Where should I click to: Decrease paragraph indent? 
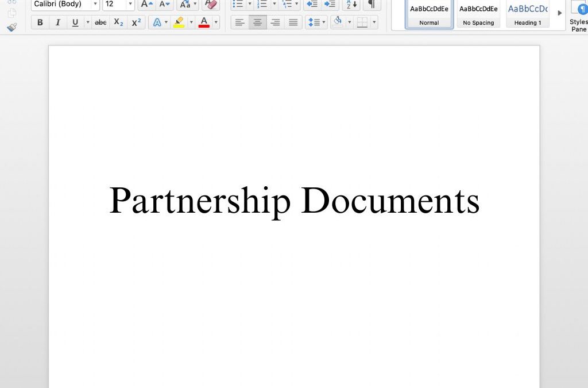pos(312,5)
